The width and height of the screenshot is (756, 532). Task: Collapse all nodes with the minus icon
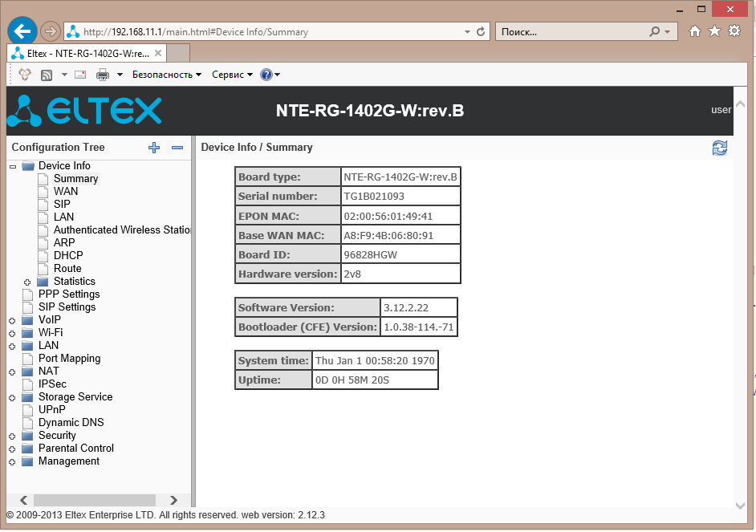point(177,148)
